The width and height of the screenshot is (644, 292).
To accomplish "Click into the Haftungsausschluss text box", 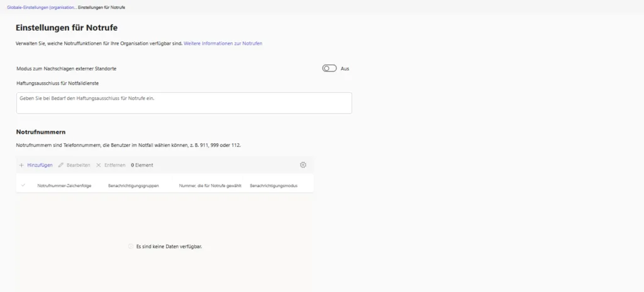I will click(x=184, y=103).
